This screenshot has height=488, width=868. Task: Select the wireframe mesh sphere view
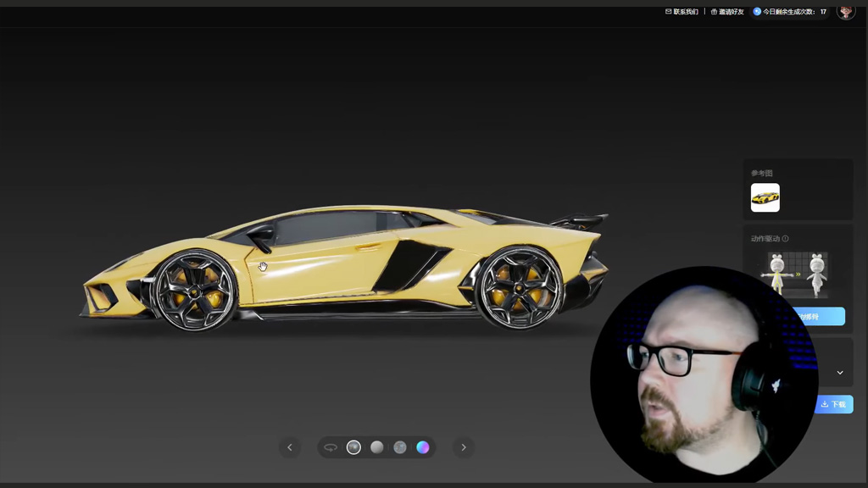click(x=400, y=447)
